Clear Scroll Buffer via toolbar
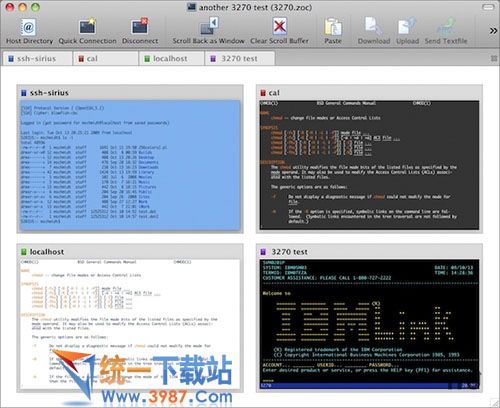 point(279,32)
